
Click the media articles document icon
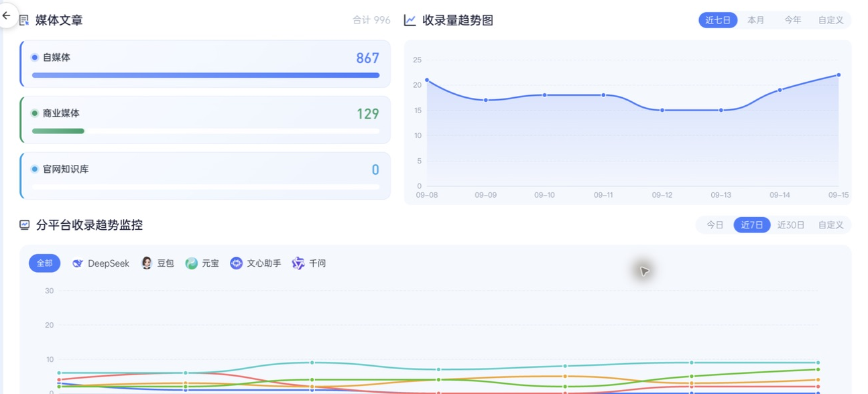pos(24,21)
